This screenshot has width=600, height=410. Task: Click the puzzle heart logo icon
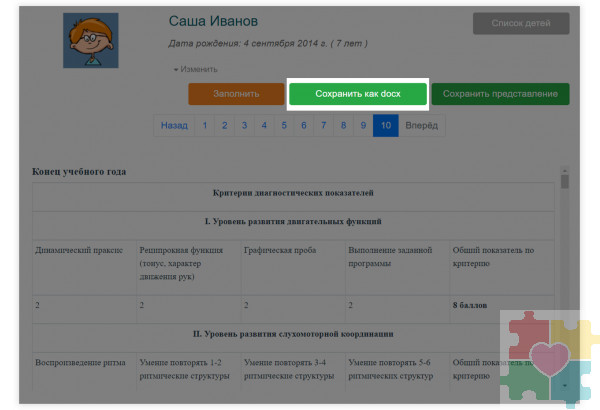coord(549,358)
